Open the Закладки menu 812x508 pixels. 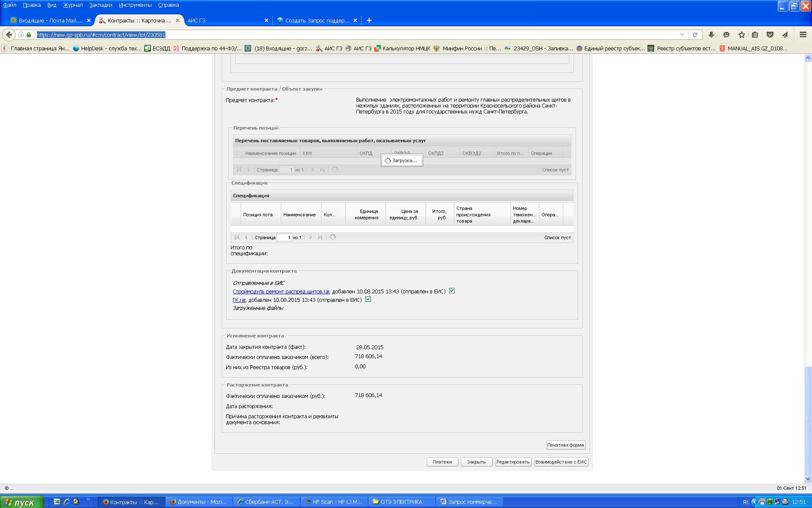point(101,5)
